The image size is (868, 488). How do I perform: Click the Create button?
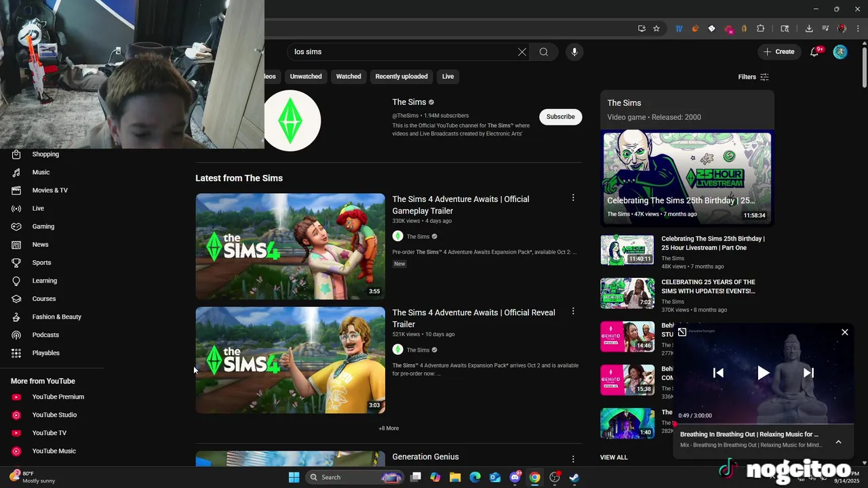pyautogui.click(x=778, y=52)
